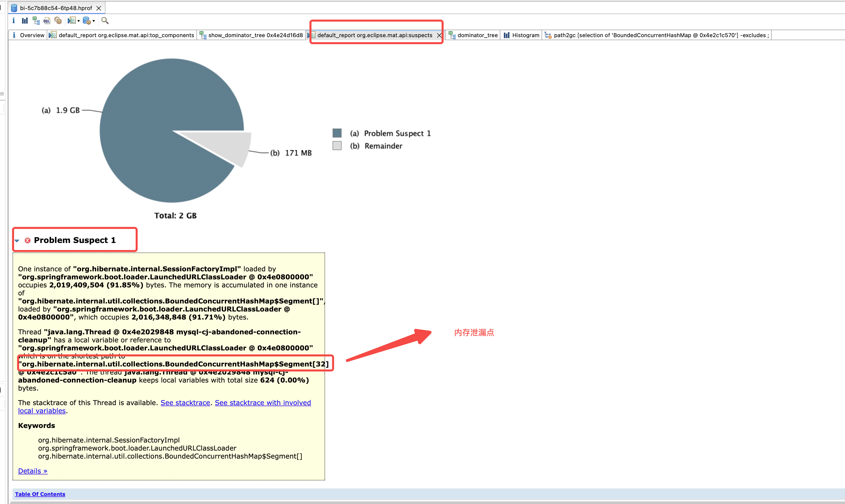Run expert system test reports

point(71,21)
